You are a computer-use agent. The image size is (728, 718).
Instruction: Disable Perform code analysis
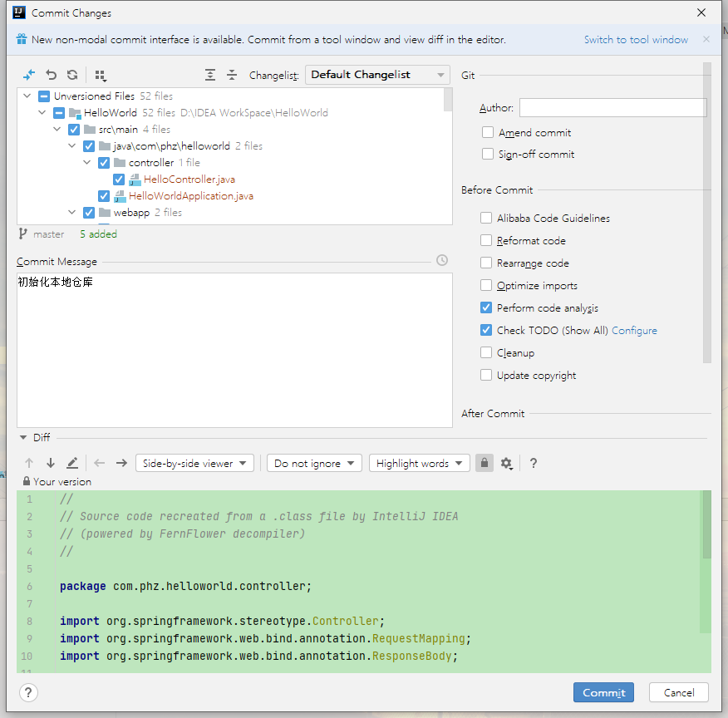(485, 307)
